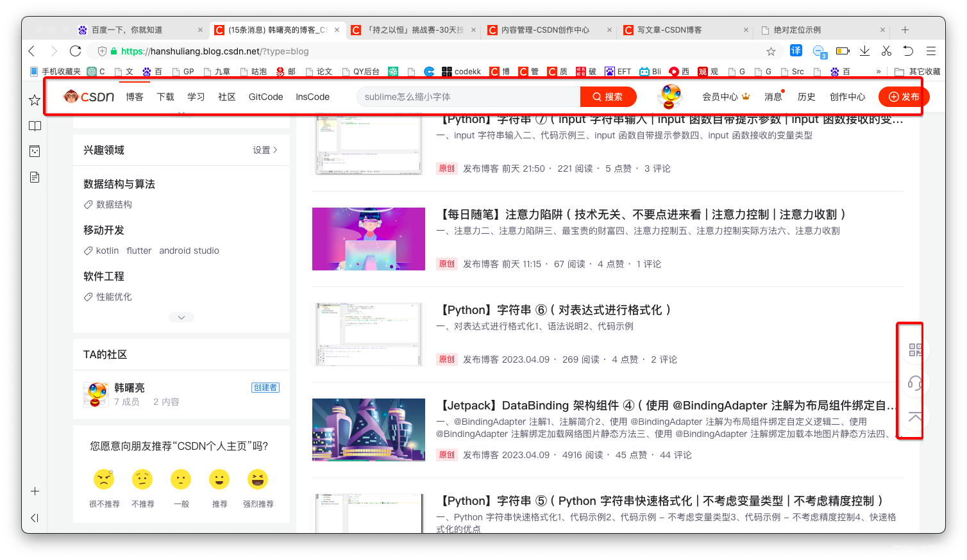967x560 pixels.
Task: Bookmark this page with the star icon
Action: pos(771,51)
